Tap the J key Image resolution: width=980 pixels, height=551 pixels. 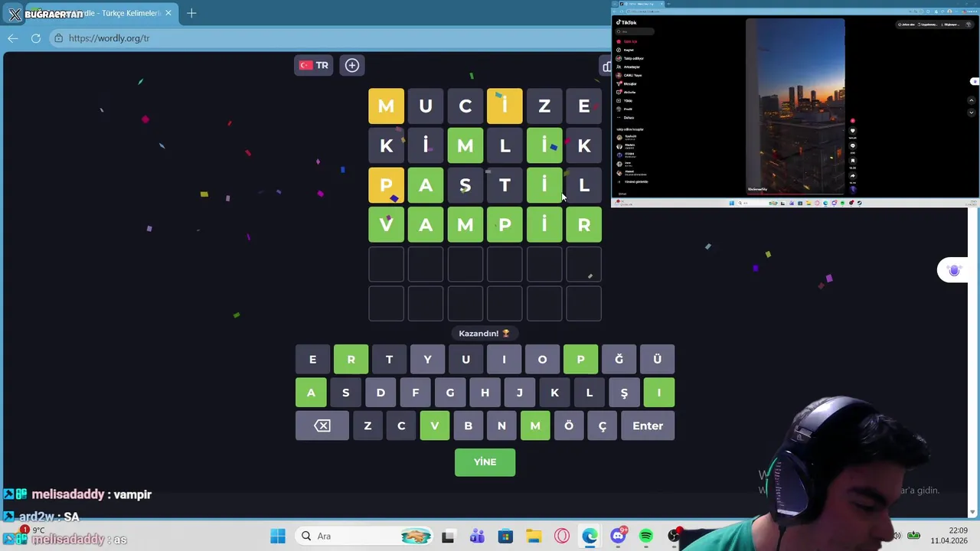tap(519, 393)
